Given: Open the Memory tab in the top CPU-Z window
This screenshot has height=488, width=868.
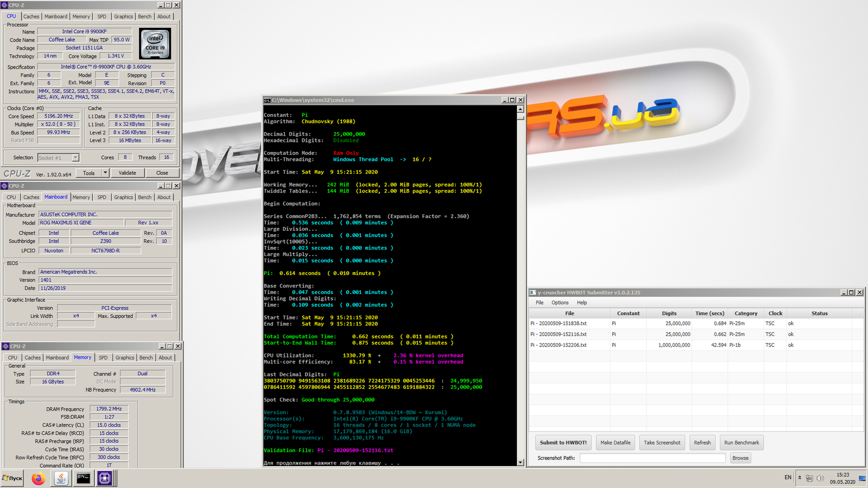Looking at the screenshot, I should (x=81, y=16).
